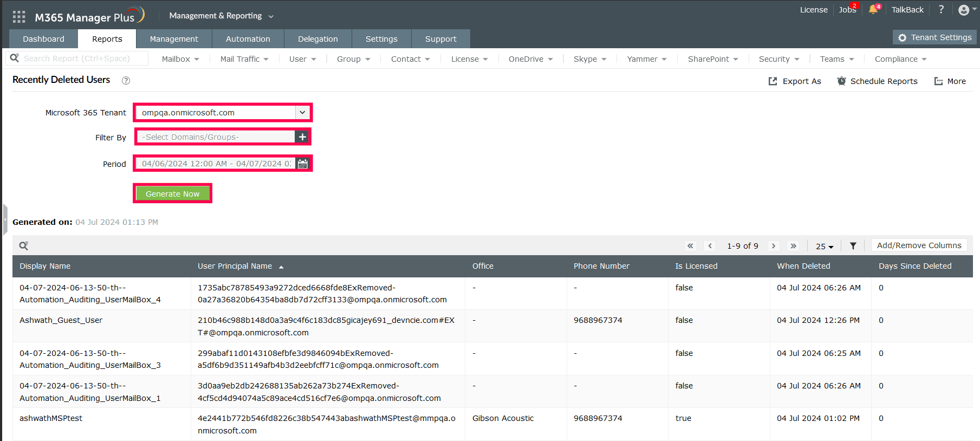This screenshot has height=441, width=980.
Task: Expand the Contact reports dropdown
Action: (410, 59)
